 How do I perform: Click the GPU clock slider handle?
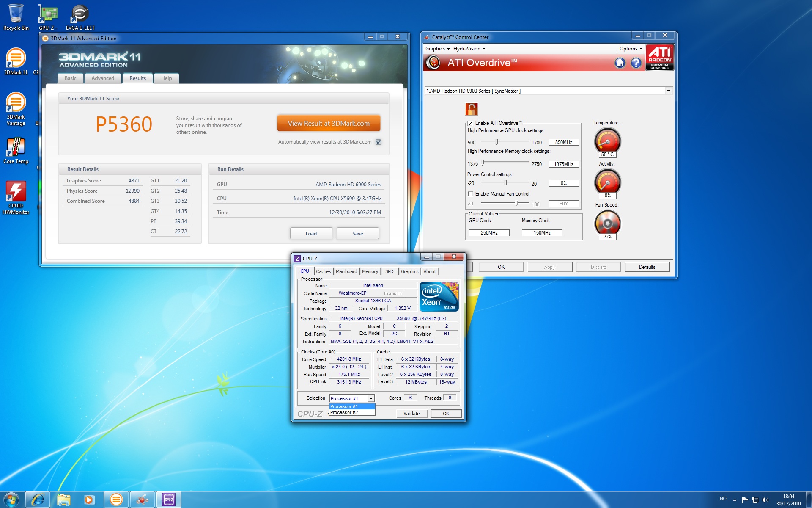click(x=497, y=142)
